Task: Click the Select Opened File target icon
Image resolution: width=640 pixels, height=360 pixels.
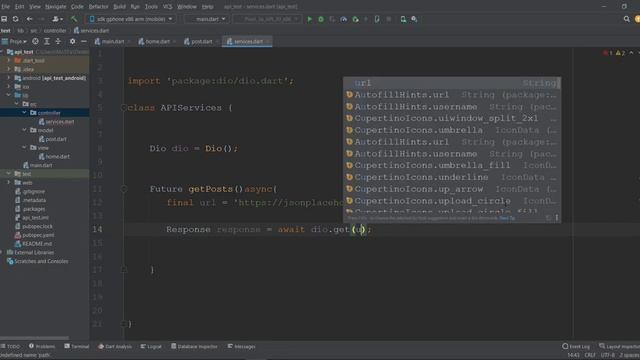Action: [36, 41]
